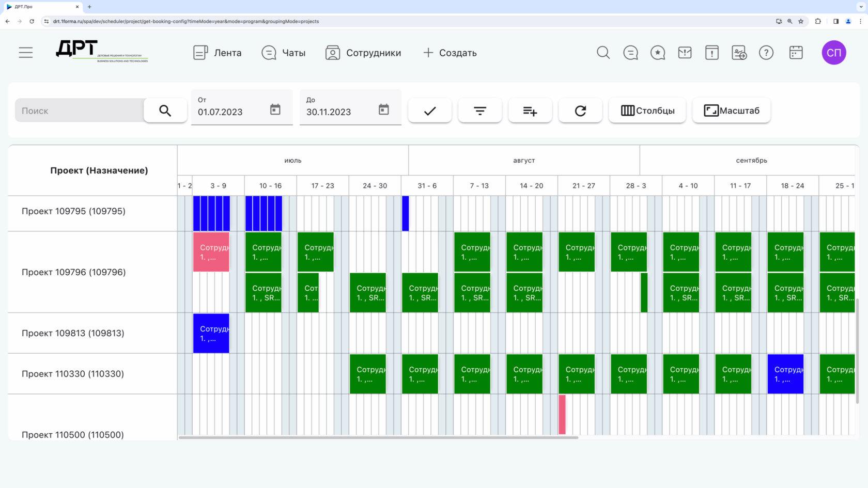Open Сотрудники section
Screen dimensions: 868x488
363,53
